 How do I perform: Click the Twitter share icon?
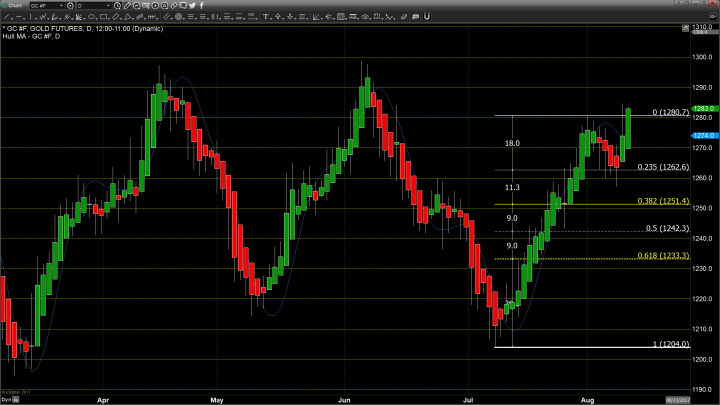coord(193,7)
